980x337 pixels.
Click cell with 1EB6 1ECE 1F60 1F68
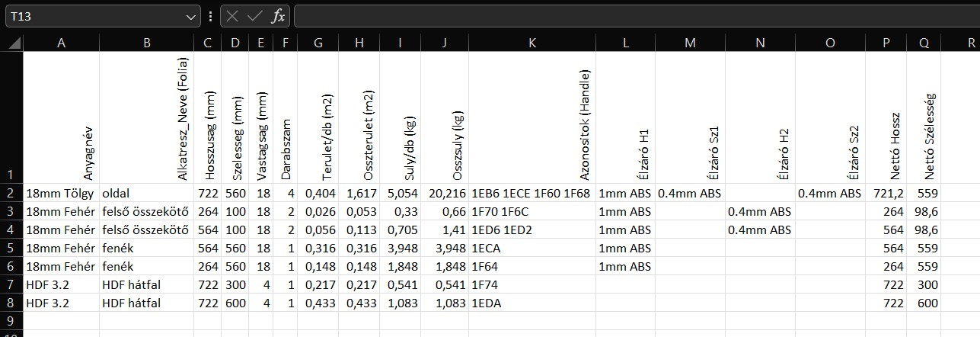tap(531, 192)
